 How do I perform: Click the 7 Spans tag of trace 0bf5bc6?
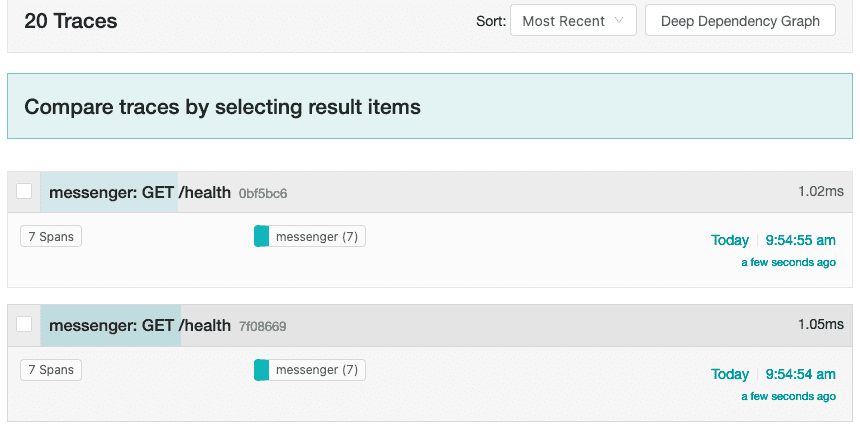coord(51,237)
